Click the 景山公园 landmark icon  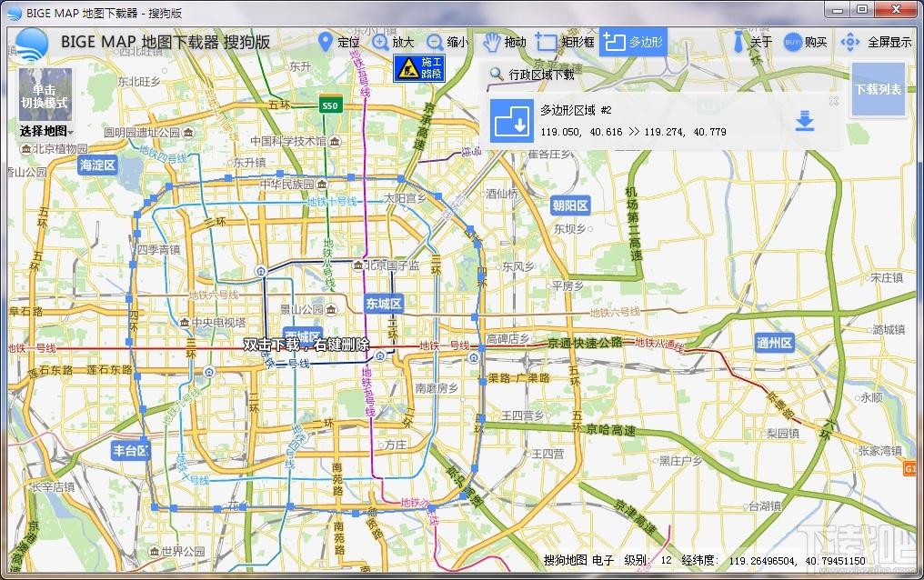tap(331, 309)
